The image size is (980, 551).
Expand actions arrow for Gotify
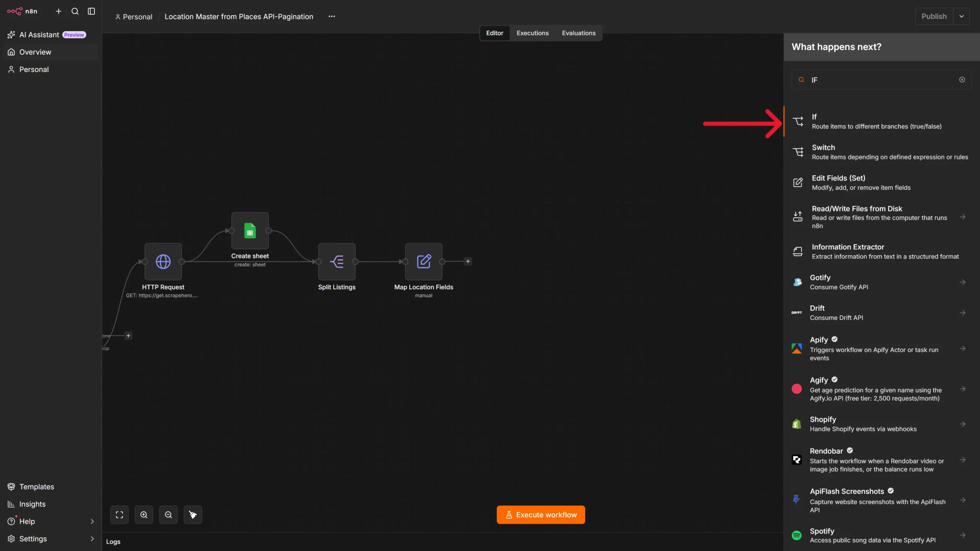[x=962, y=282]
